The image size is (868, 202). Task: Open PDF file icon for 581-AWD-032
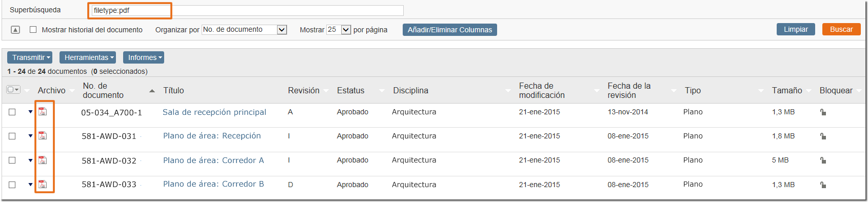click(x=43, y=160)
